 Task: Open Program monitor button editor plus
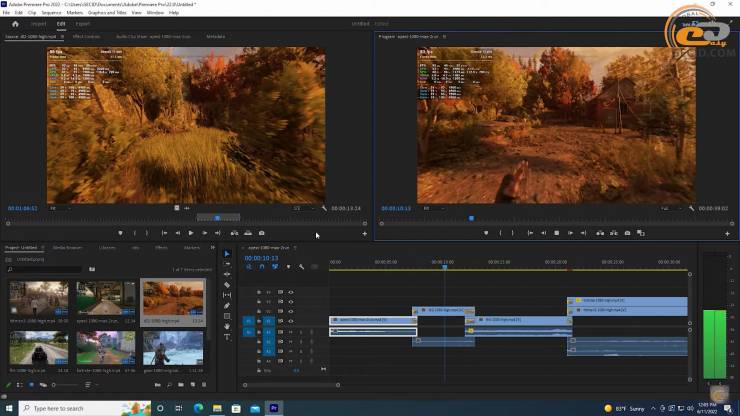click(x=727, y=233)
